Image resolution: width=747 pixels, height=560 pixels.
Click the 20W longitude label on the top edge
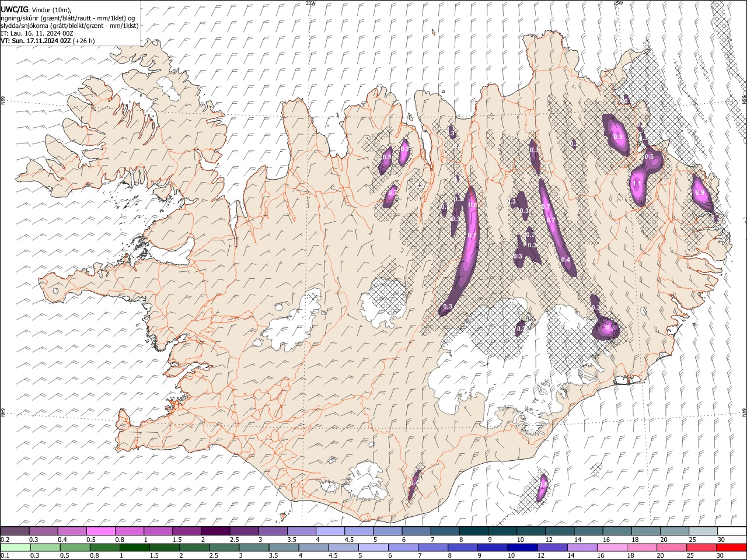310,3
